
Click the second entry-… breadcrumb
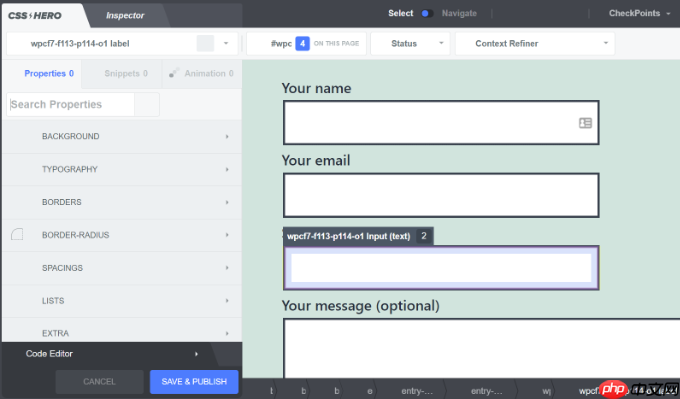pyautogui.click(x=487, y=391)
